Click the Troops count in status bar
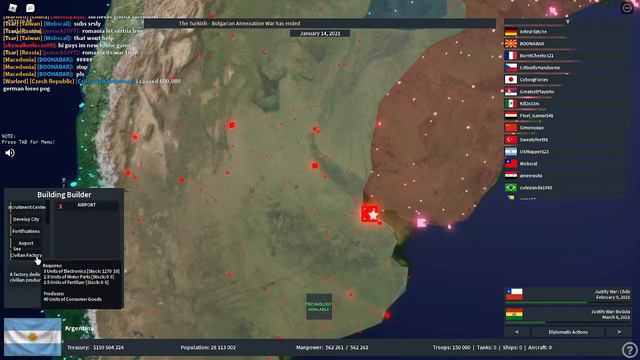This screenshot has width=640, height=360. point(451,347)
